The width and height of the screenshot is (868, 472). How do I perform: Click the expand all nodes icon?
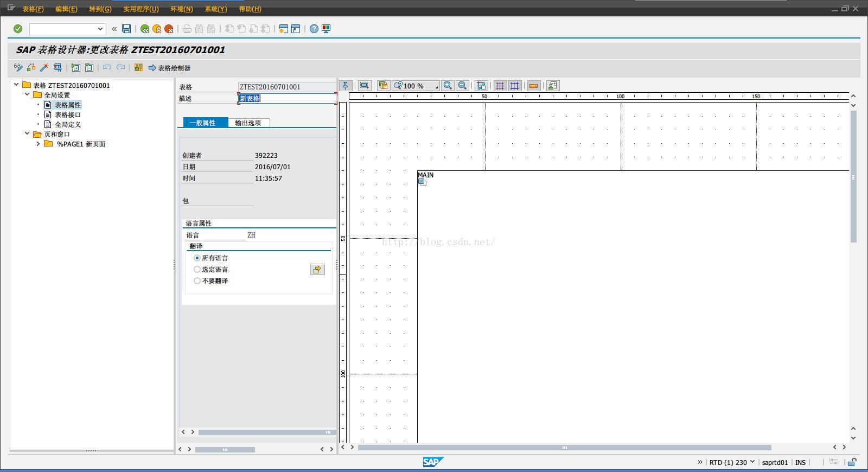pyautogui.click(x=76, y=68)
